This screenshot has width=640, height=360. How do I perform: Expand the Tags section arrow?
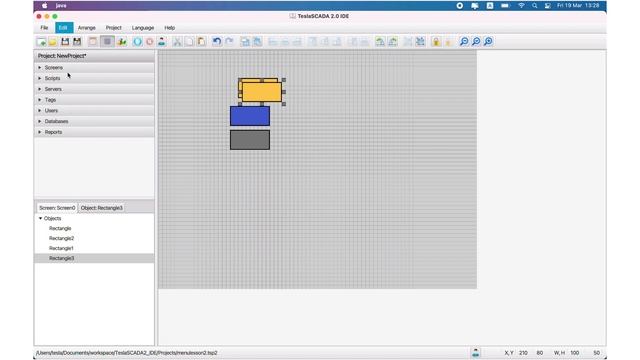pos(40,100)
